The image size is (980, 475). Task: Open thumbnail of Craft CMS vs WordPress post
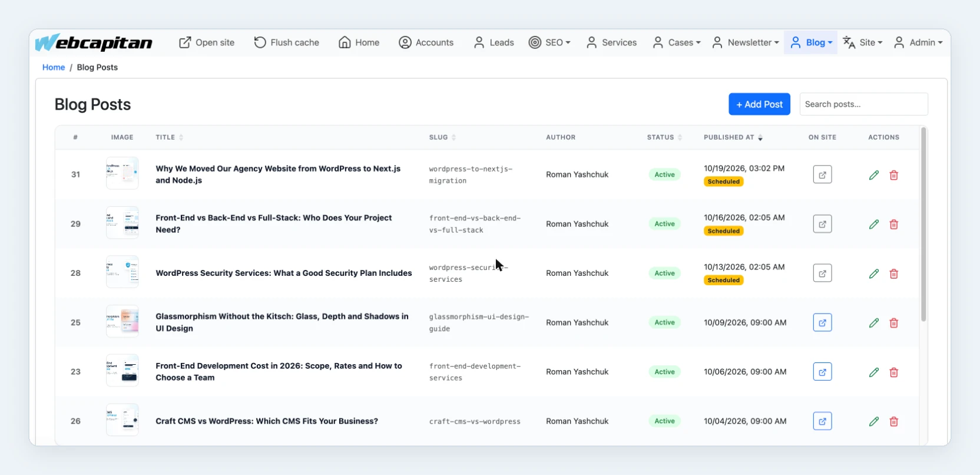[122, 420]
